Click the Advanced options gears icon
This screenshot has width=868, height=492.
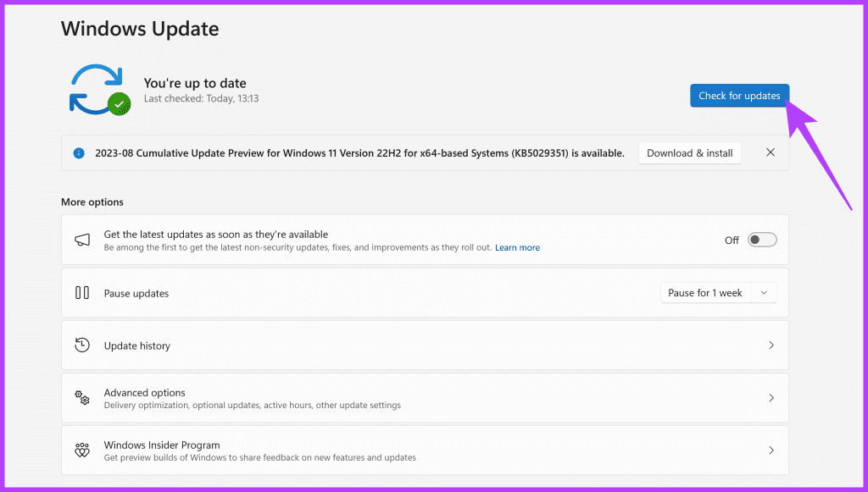tap(82, 397)
